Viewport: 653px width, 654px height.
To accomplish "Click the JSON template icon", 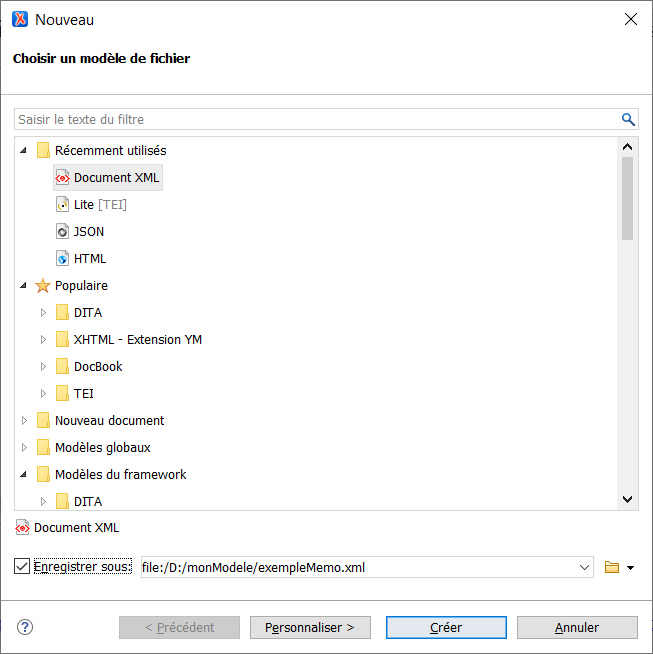I will tap(62, 232).
